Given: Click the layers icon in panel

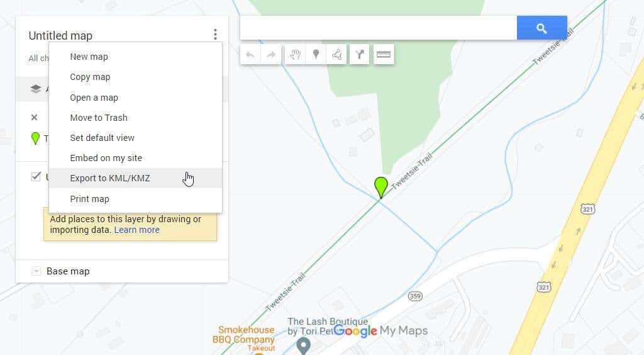Looking at the screenshot, I should coord(36,89).
